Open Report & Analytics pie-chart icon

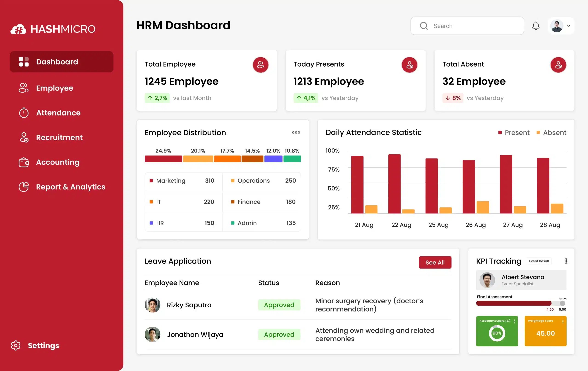pos(23,187)
